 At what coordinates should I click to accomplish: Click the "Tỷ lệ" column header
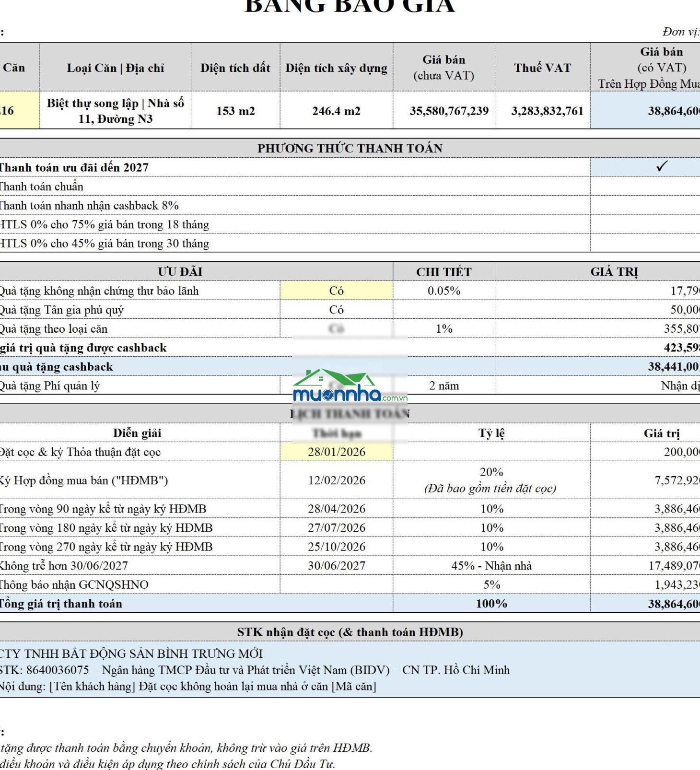coord(491,433)
